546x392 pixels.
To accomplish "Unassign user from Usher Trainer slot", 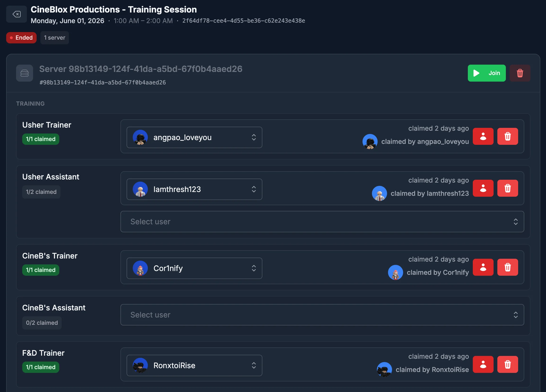I will coord(483,136).
